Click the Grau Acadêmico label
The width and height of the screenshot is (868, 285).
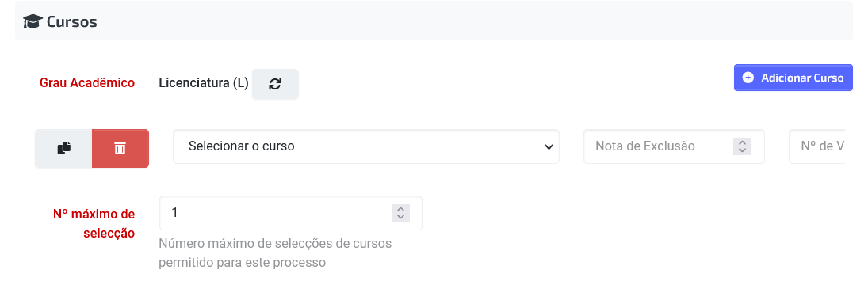(87, 83)
